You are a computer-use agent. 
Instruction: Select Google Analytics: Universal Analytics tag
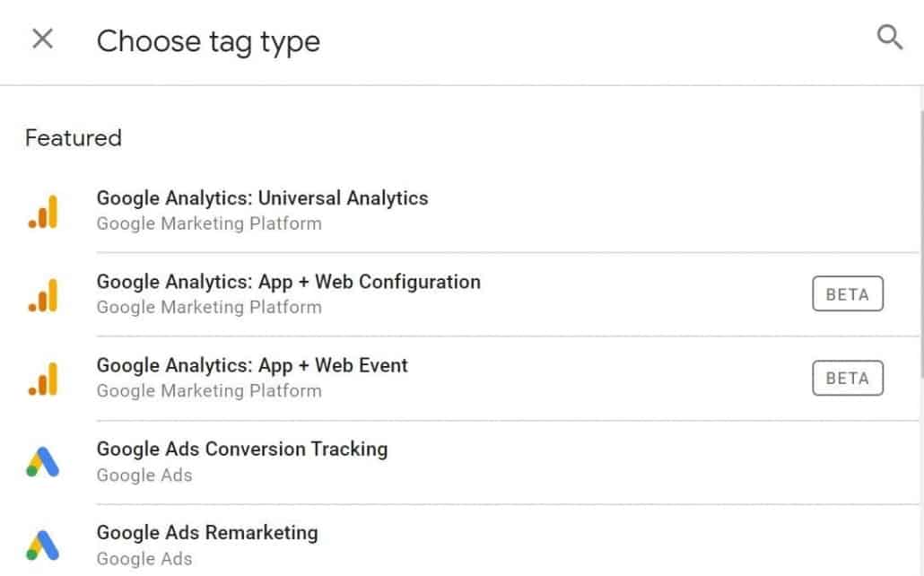pyautogui.click(x=262, y=198)
